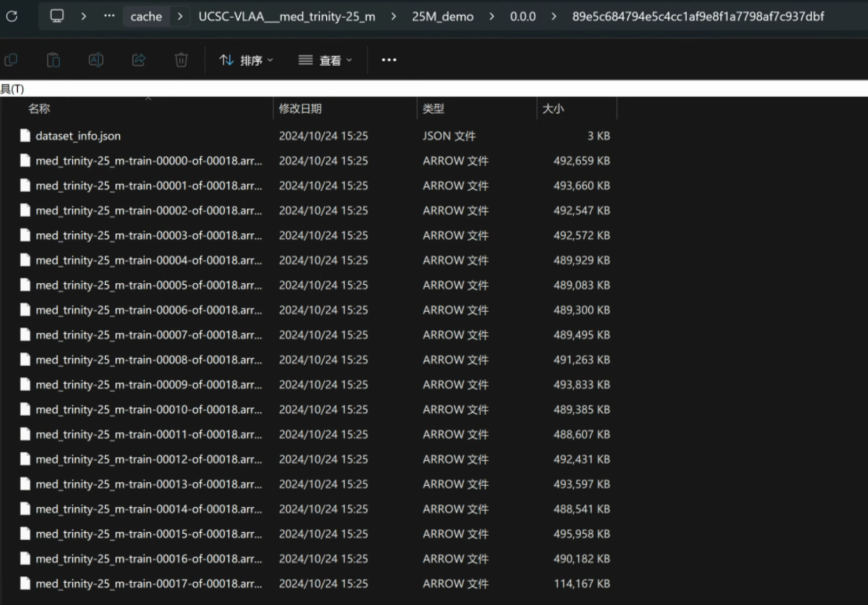868x605 pixels.
Task: Sort by 类型 column header
Action: click(x=433, y=108)
